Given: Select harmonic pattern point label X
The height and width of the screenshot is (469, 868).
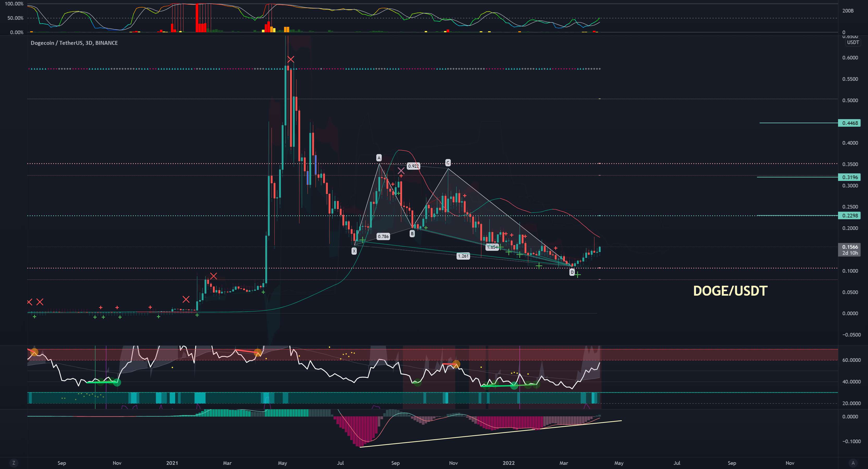Looking at the screenshot, I should pyautogui.click(x=354, y=251).
